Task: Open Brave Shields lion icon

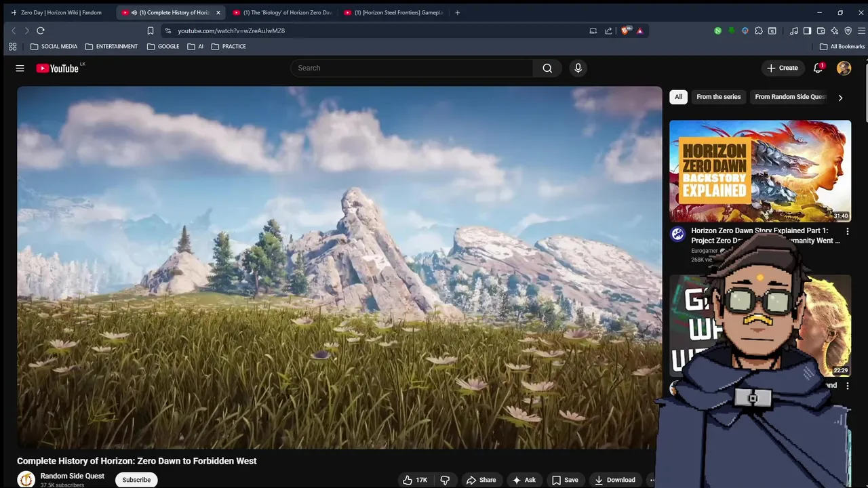Action: pos(625,30)
